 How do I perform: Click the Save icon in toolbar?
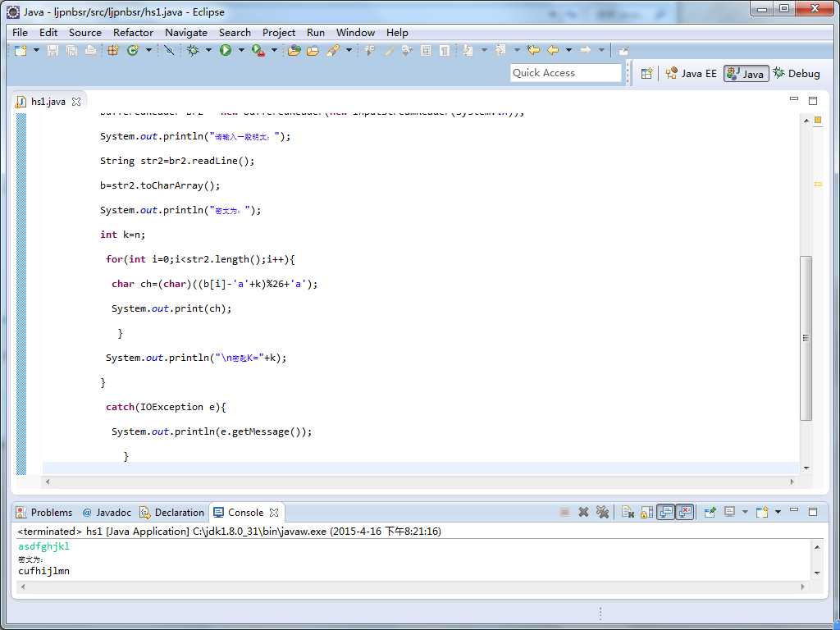tap(52, 51)
